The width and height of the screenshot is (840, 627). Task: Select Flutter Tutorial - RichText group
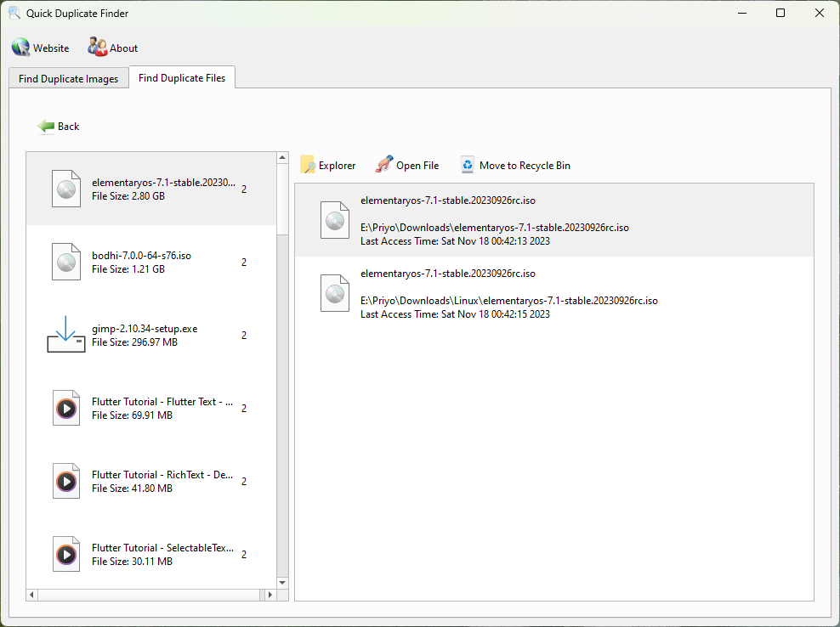pyautogui.click(x=151, y=481)
